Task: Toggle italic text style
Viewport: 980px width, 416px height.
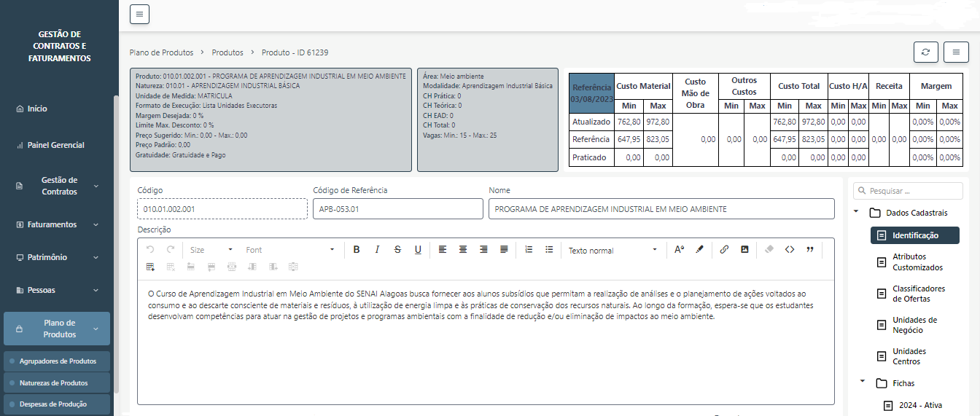Action: [377, 250]
